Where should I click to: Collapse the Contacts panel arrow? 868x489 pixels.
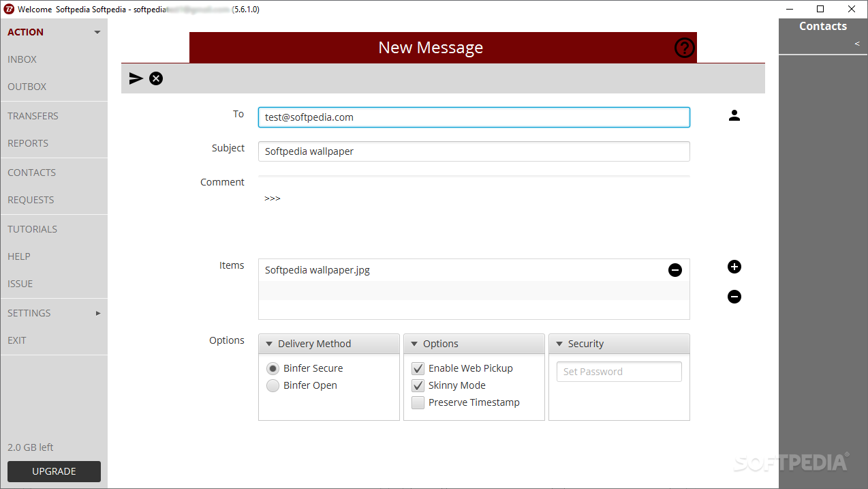tap(857, 44)
